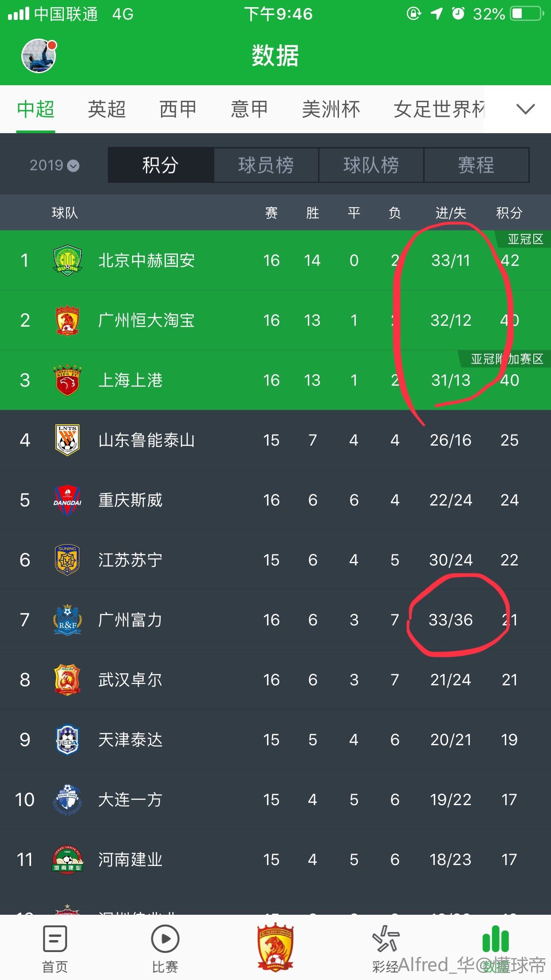Select the 球员榜 player ranking segment
Viewport: 551px width, 980px height.
[x=266, y=165]
